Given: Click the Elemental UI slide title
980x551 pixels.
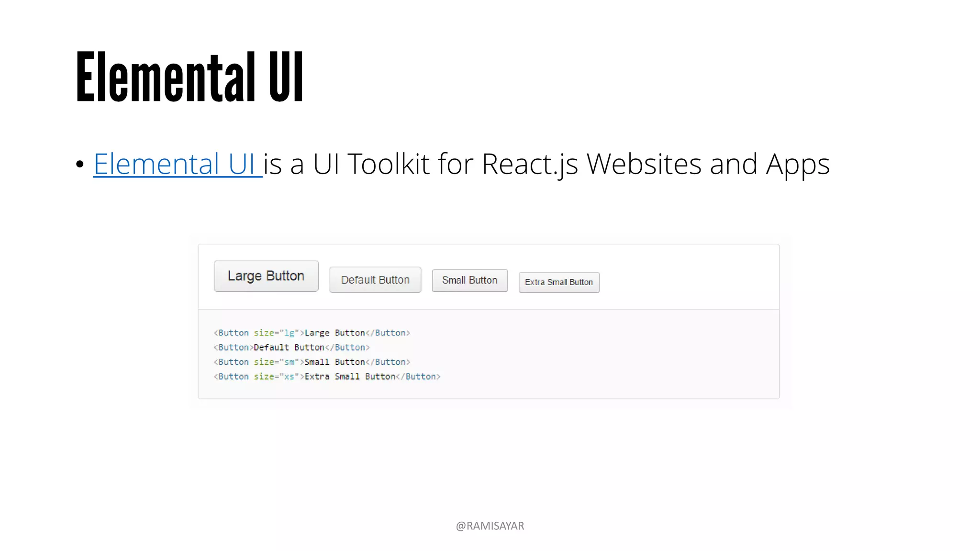Looking at the screenshot, I should [x=189, y=77].
